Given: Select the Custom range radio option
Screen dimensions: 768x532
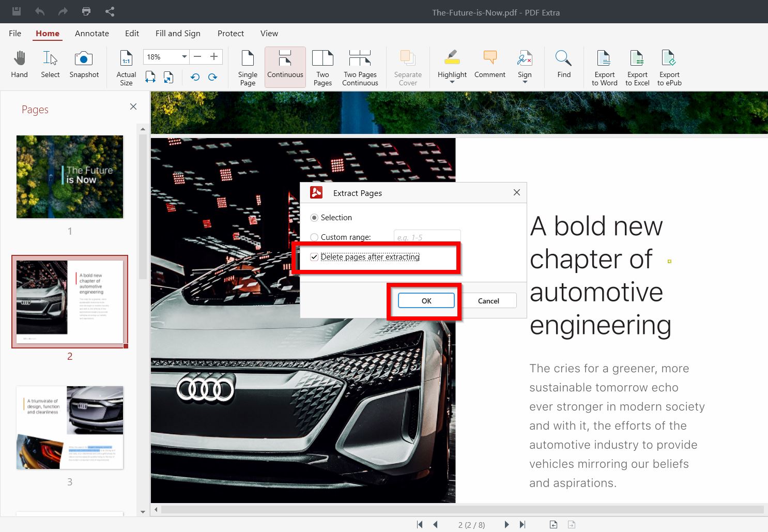Looking at the screenshot, I should click(x=314, y=237).
